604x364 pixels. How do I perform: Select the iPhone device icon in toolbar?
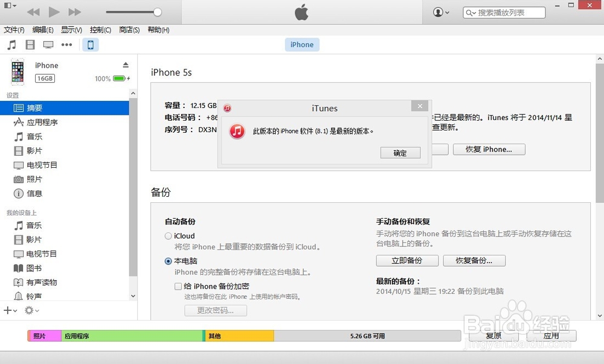(91, 45)
